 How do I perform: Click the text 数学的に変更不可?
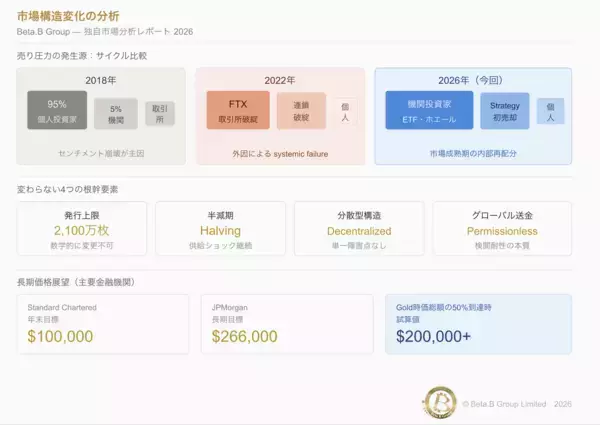click(x=82, y=246)
